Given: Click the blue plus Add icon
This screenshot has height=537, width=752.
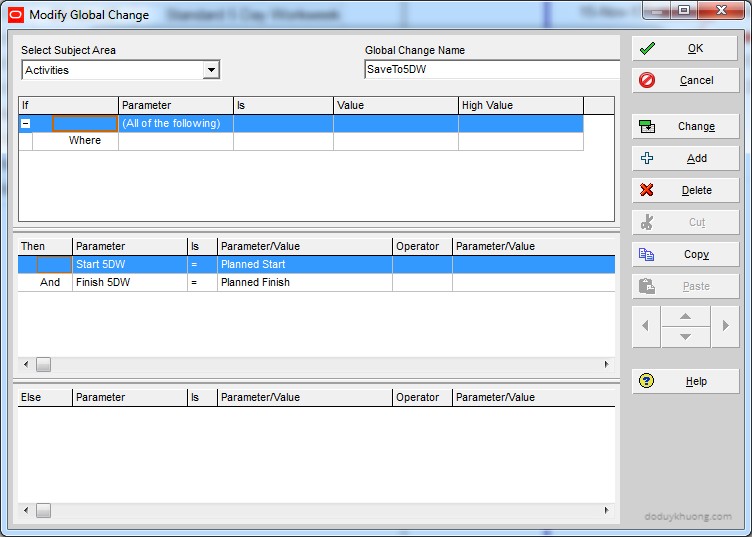Looking at the screenshot, I should [647, 158].
